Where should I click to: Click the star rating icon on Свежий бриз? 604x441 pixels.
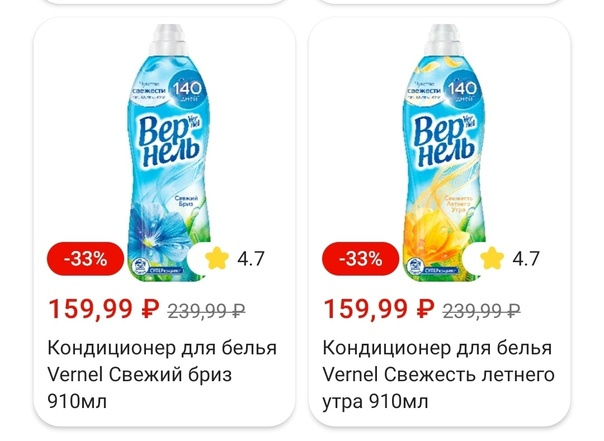pos(217,258)
